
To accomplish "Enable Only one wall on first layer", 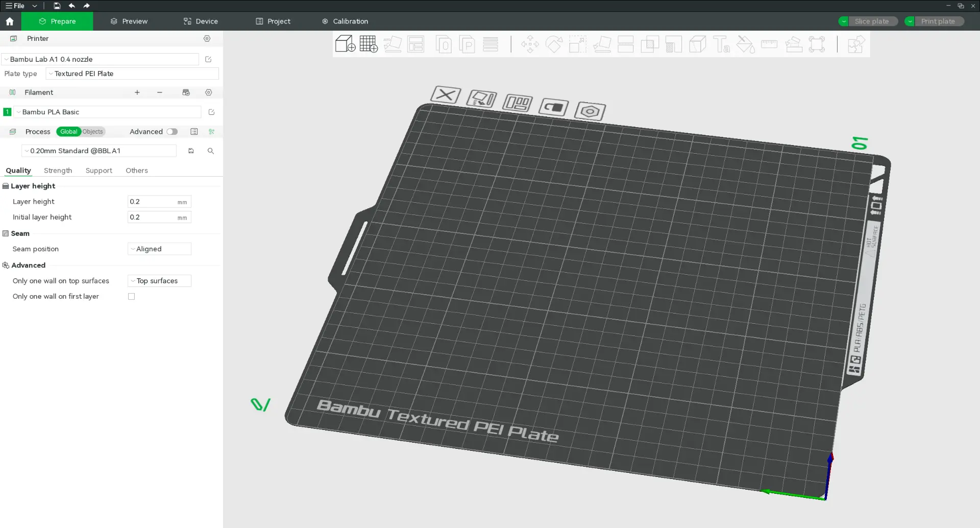I will coord(132,297).
